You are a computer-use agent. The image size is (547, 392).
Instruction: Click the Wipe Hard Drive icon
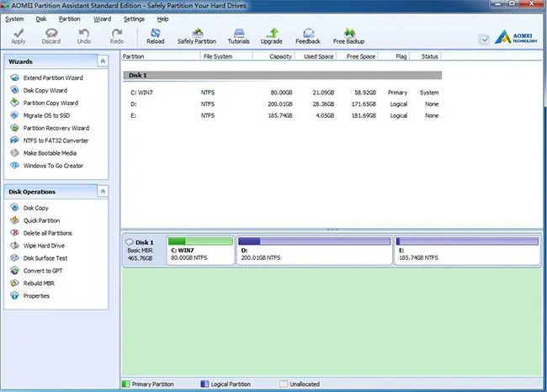pyautogui.click(x=14, y=245)
